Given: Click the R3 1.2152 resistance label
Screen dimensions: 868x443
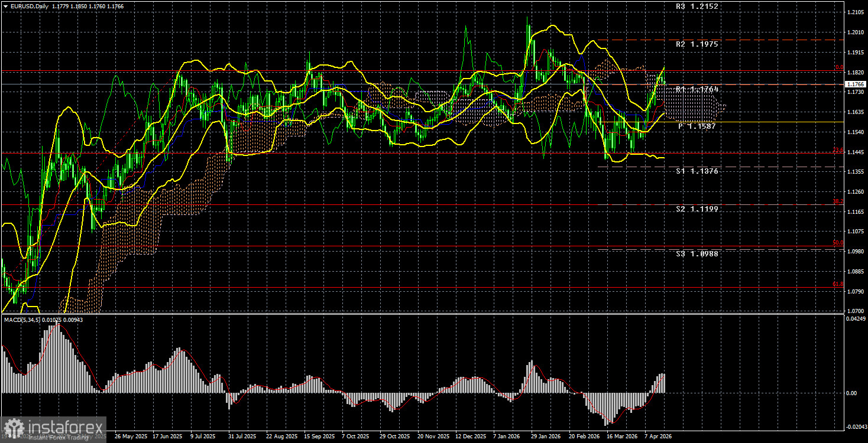Looking at the screenshot, I should (696, 6).
